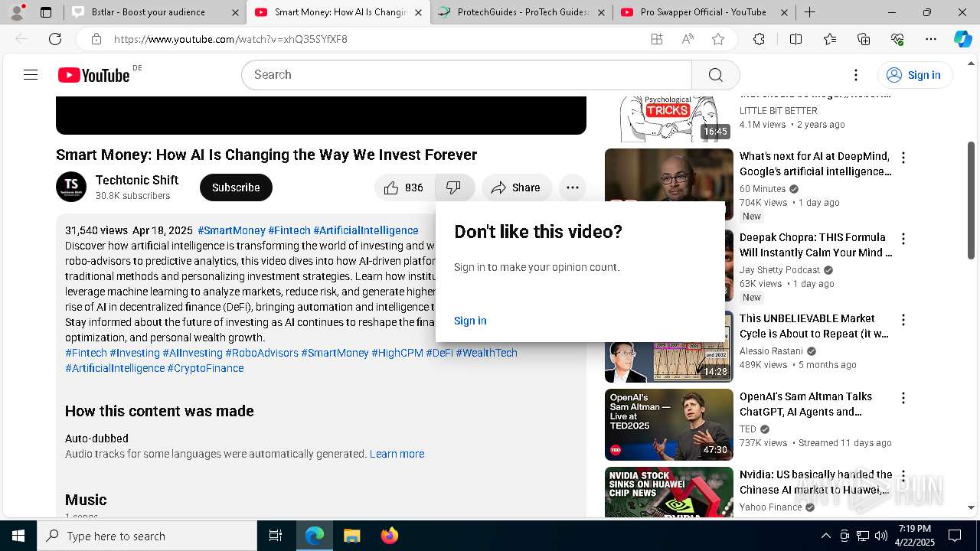The height and width of the screenshot is (551, 980).
Task: Open the Learn more link
Action: pos(397,454)
